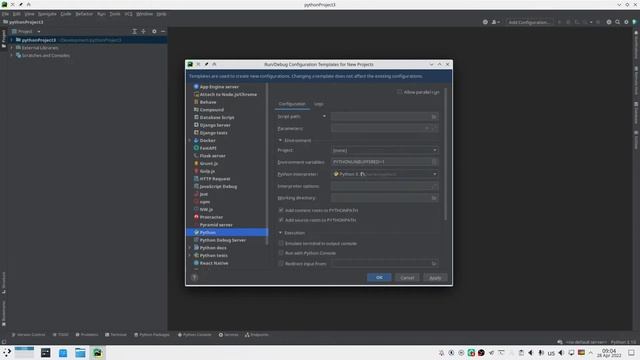Viewport: 640px width, 360px height.
Task: Click the JavaScript Debug icon
Action: [196, 186]
